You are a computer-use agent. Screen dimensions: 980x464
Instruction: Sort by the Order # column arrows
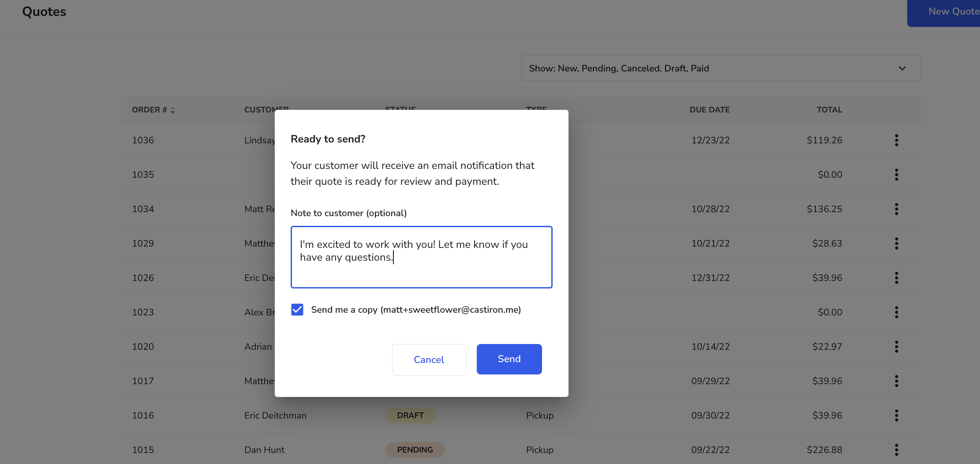pyautogui.click(x=173, y=110)
